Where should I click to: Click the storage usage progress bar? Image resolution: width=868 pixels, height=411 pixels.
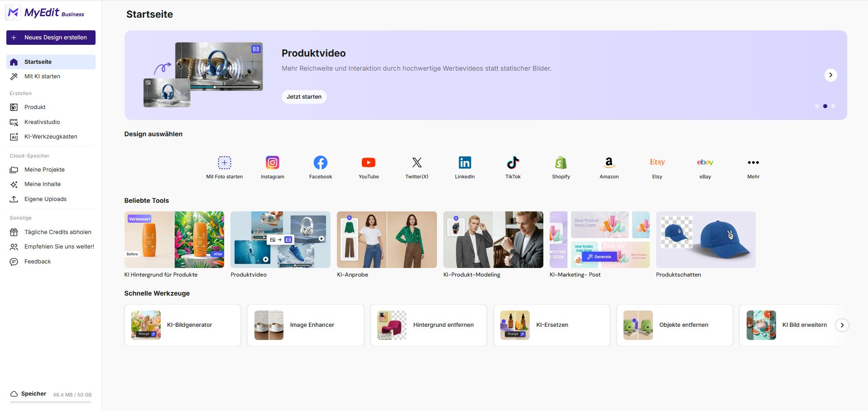pyautogui.click(x=51, y=402)
